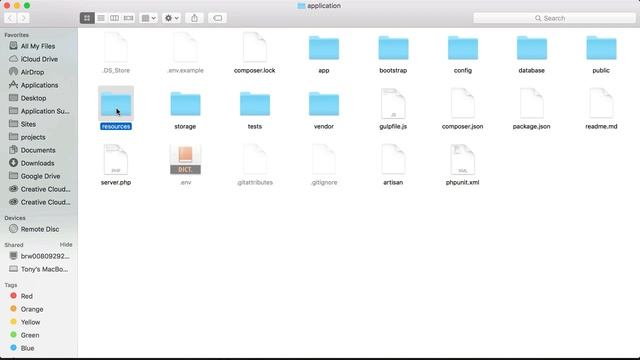Filter by the Orange tag
This screenshot has height=360, width=640.
32,309
